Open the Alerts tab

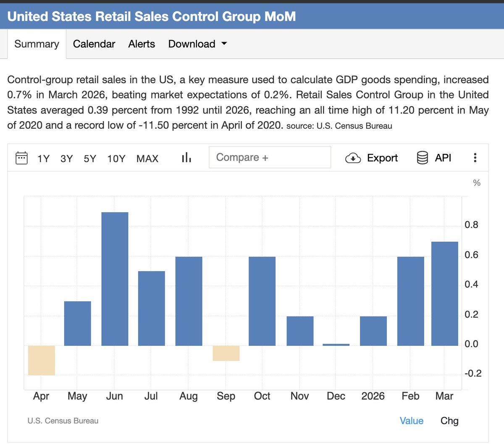141,44
